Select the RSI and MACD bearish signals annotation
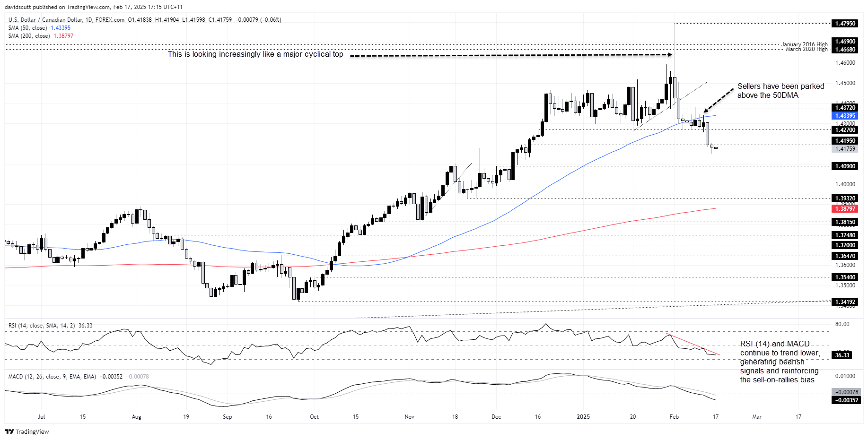Screen dimensions: 868x440 click(780, 362)
